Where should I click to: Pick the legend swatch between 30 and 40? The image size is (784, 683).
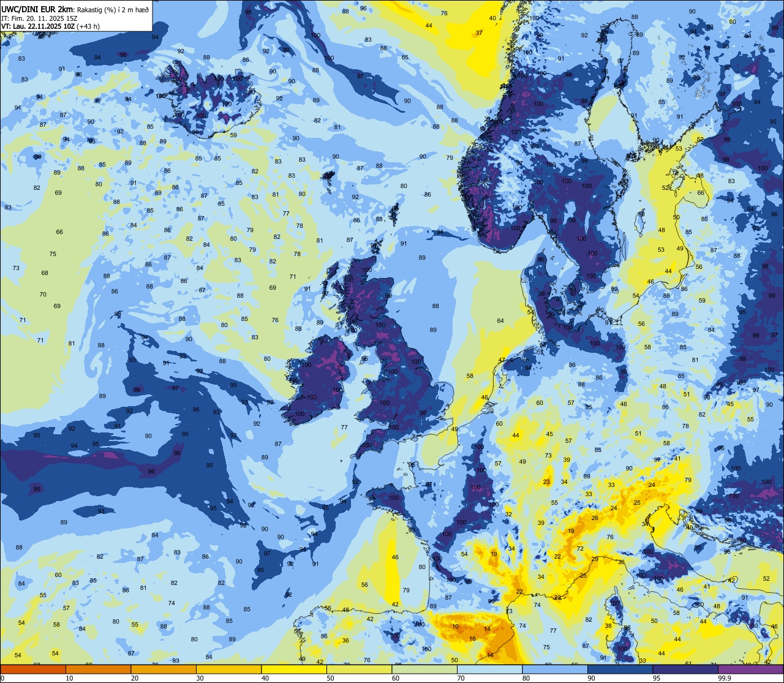[x=228, y=669]
